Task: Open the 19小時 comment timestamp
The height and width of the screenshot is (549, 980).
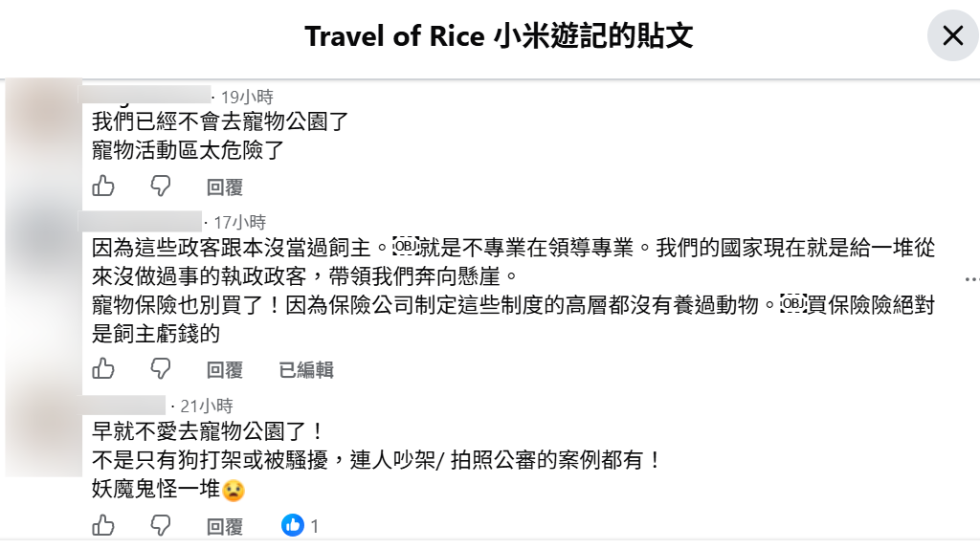Action: pyautogui.click(x=247, y=97)
